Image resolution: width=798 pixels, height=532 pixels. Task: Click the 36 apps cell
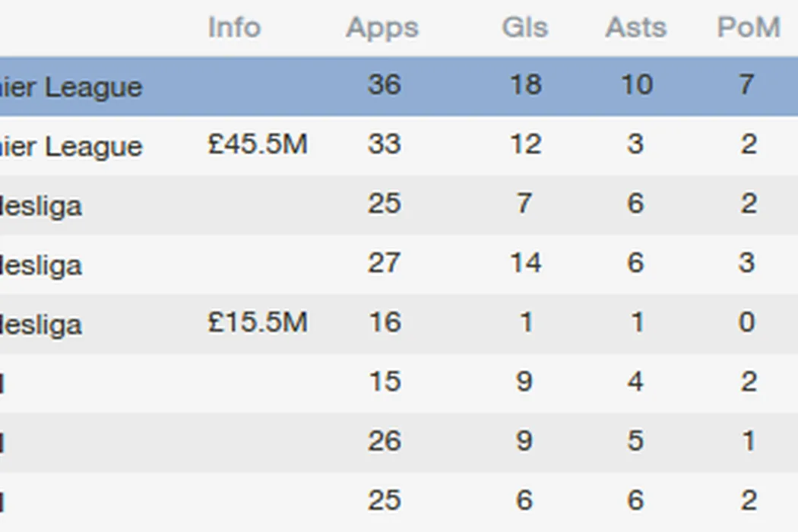coord(384,84)
